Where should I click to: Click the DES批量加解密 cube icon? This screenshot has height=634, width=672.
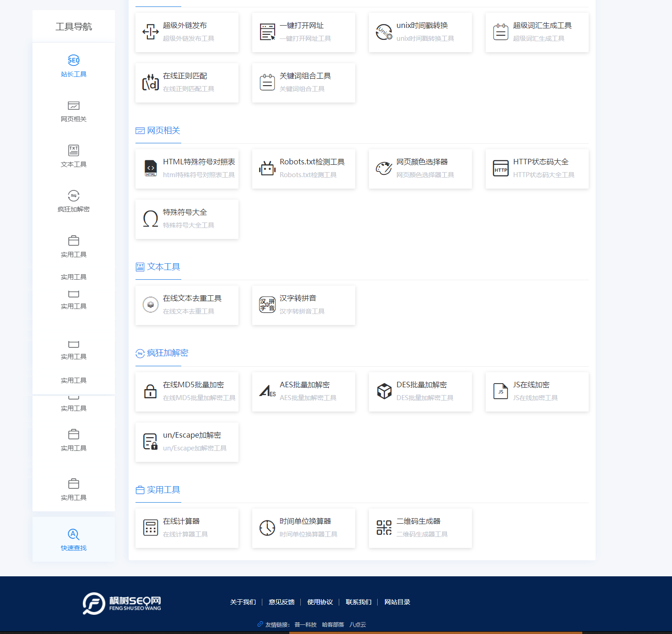tap(384, 391)
